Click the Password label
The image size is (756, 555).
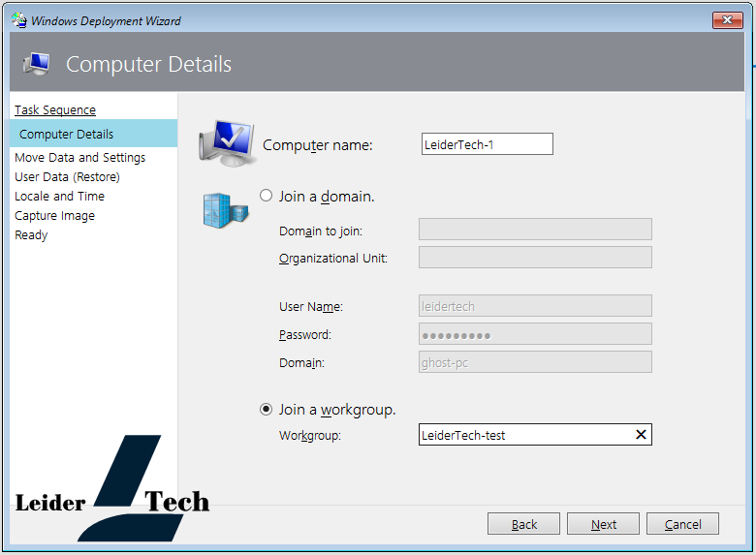click(305, 335)
